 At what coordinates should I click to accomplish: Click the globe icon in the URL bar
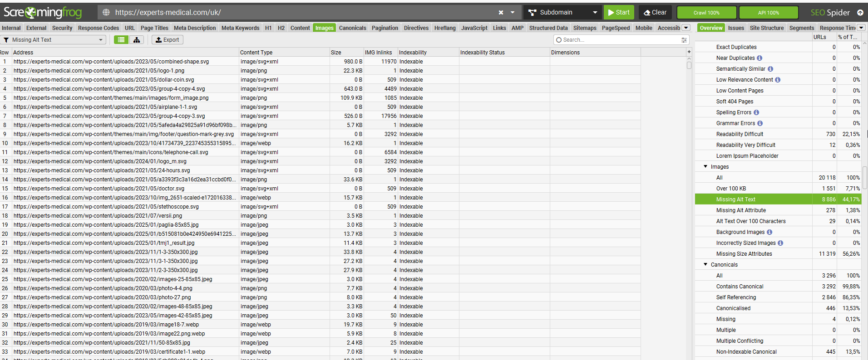point(106,13)
